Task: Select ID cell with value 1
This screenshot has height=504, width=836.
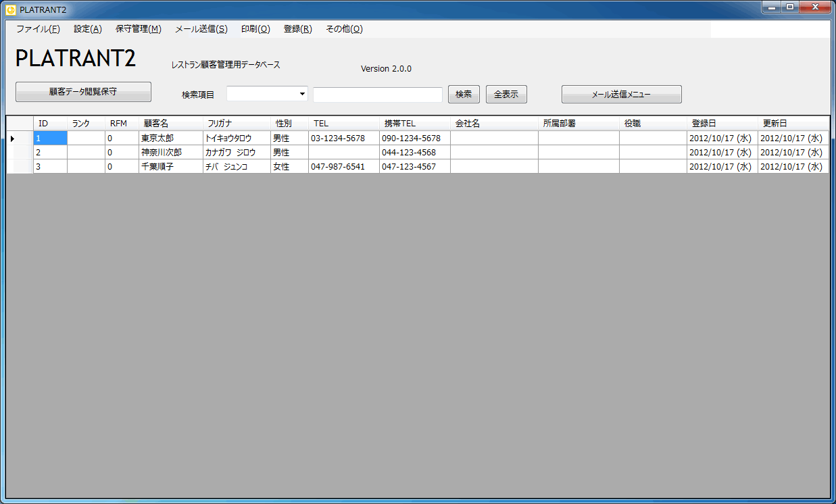Action: tap(50, 138)
